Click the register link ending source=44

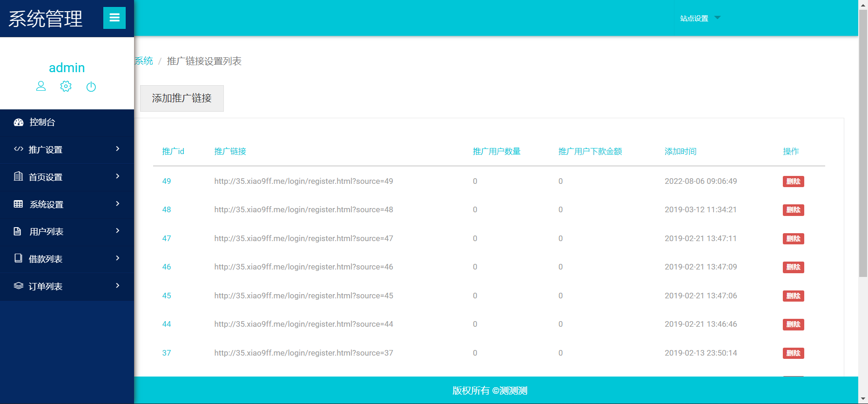coord(303,324)
